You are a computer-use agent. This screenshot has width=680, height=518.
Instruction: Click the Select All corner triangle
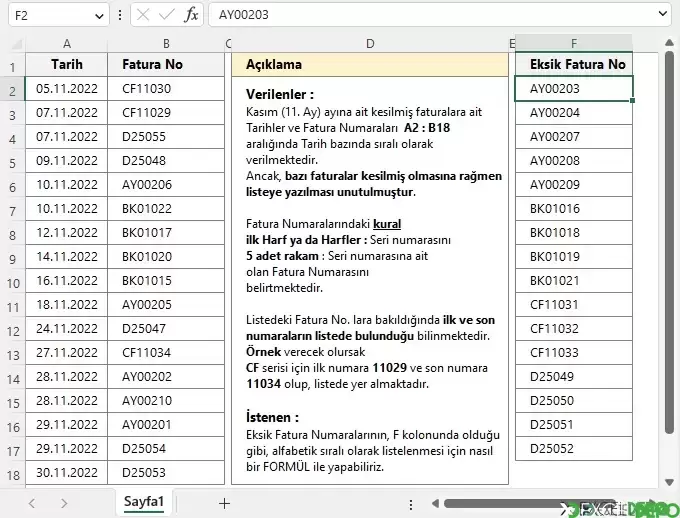(16, 43)
